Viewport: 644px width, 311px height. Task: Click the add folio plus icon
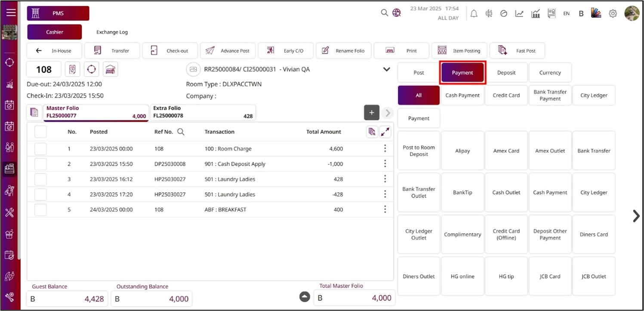point(372,113)
